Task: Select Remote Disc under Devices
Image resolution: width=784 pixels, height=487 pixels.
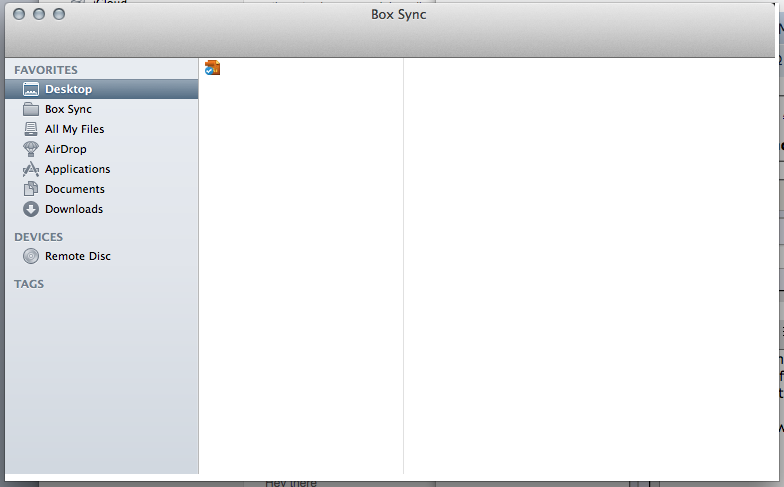Action: pos(102,256)
